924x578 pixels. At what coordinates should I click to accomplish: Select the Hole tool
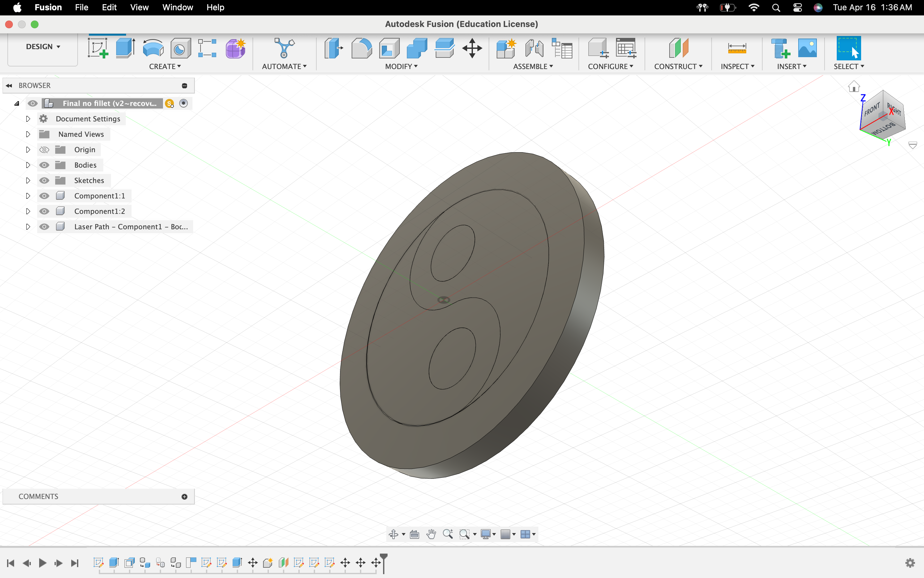[180, 48]
